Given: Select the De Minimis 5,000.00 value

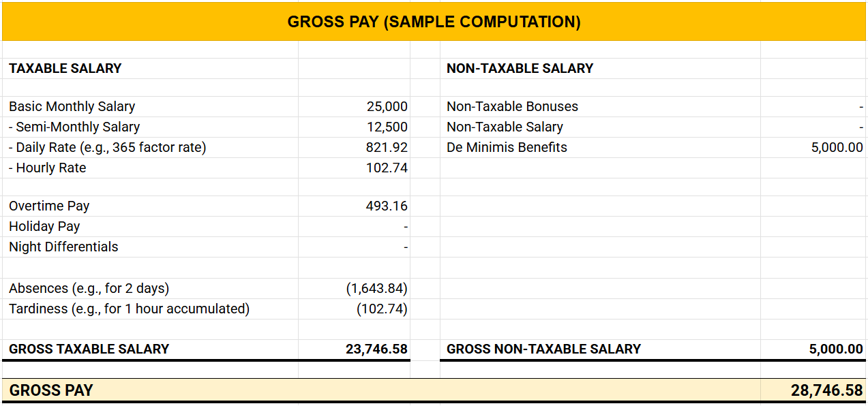Looking at the screenshot, I should click(x=837, y=147).
